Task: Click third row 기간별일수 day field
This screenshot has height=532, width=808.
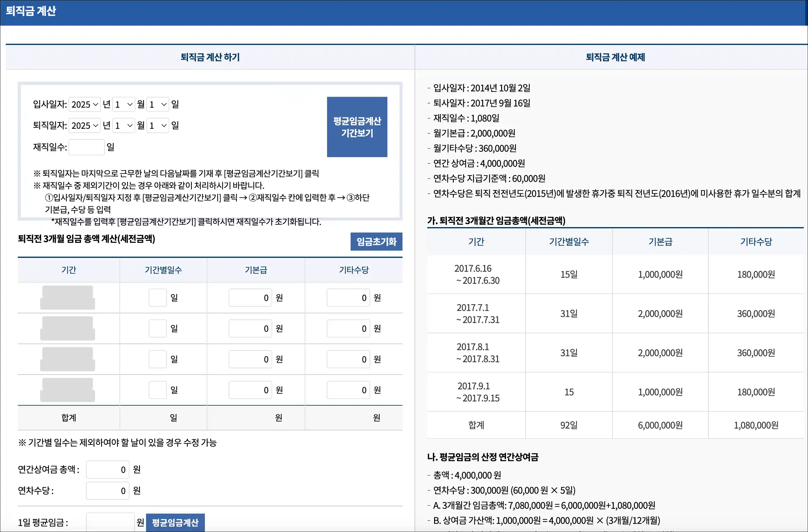Action: (157, 359)
